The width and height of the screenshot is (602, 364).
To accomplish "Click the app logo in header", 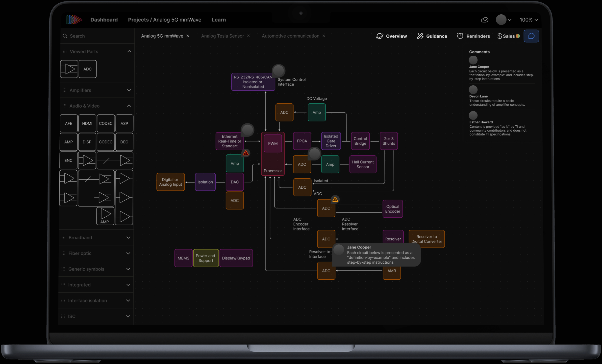I will pos(74,20).
